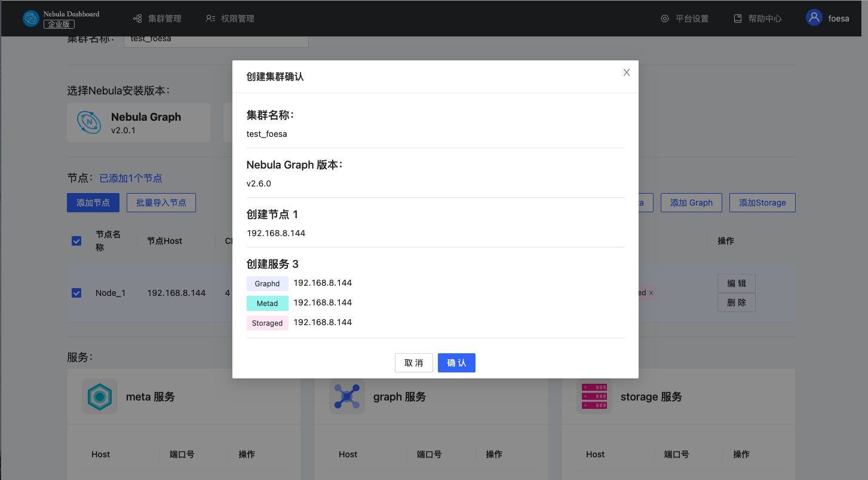
Task: Cancel the dialog with 取消 button
Action: click(x=413, y=363)
